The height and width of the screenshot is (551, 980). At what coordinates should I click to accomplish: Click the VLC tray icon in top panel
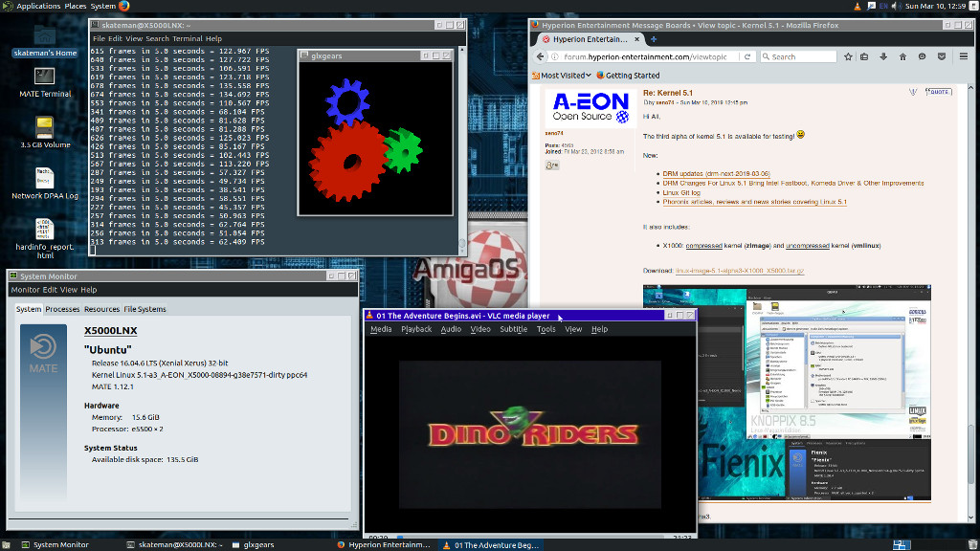coord(857,6)
